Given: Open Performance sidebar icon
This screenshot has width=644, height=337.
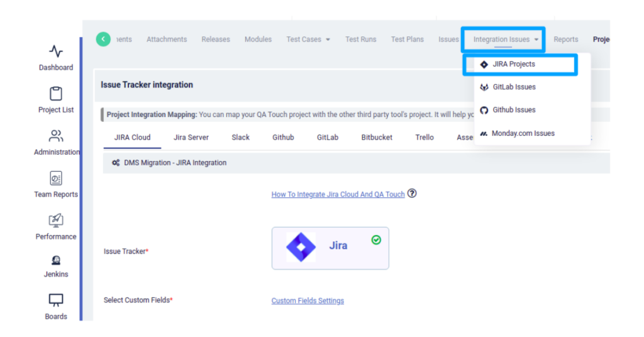Looking at the screenshot, I should pos(56,221).
